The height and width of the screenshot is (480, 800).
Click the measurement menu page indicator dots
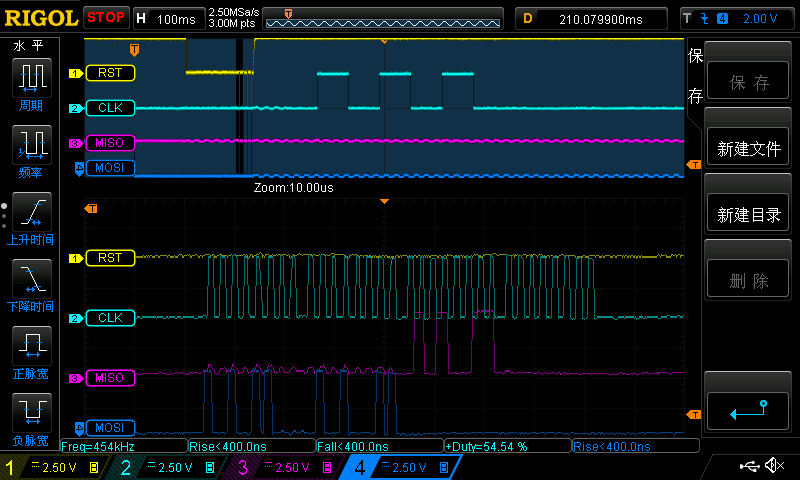point(4,216)
